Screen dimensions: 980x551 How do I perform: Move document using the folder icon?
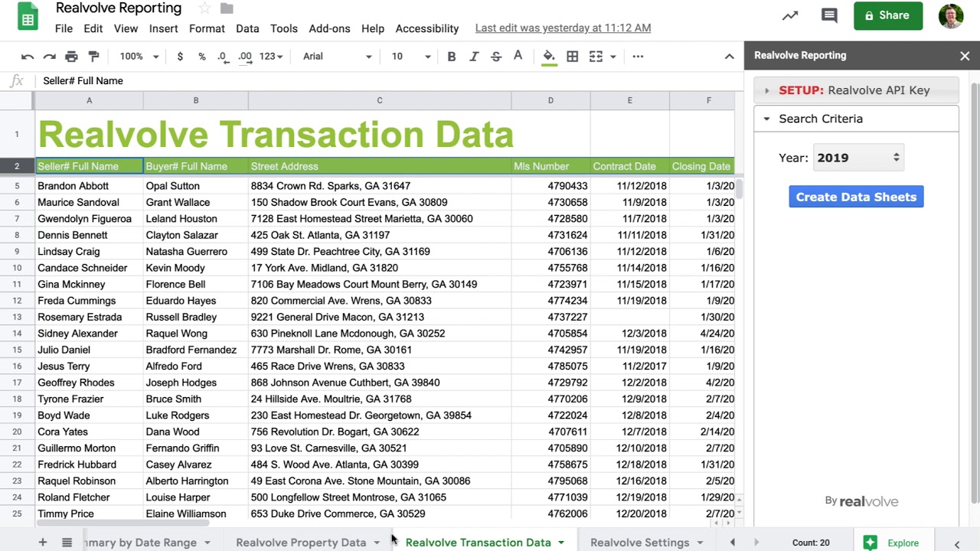coord(227,8)
